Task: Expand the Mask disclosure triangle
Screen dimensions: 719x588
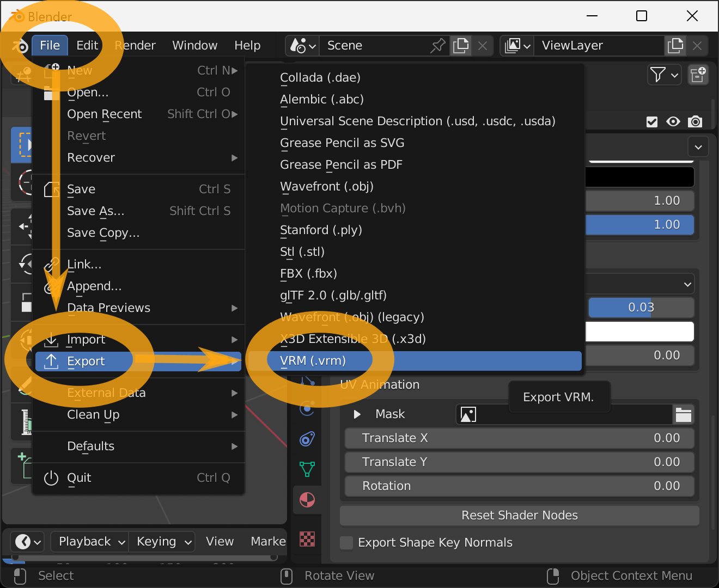Action: point(357,414)
